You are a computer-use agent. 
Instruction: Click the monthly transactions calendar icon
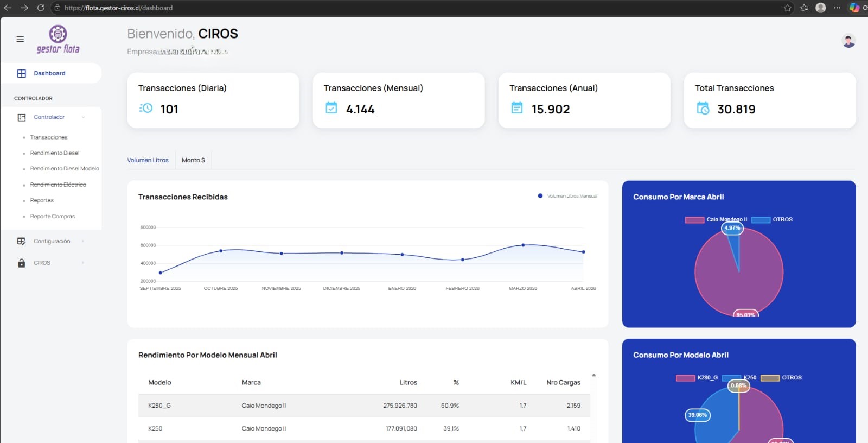tap(331, 108)
